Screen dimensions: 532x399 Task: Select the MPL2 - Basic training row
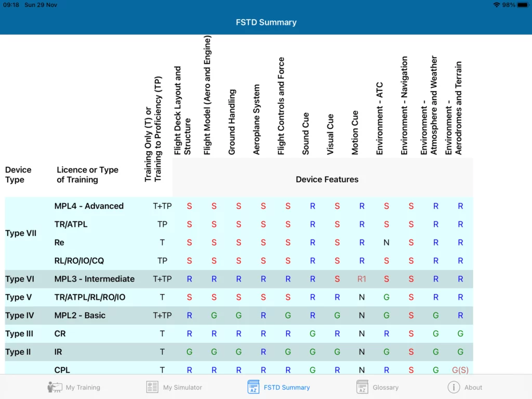pyautogui.click(x=80, y=315)
